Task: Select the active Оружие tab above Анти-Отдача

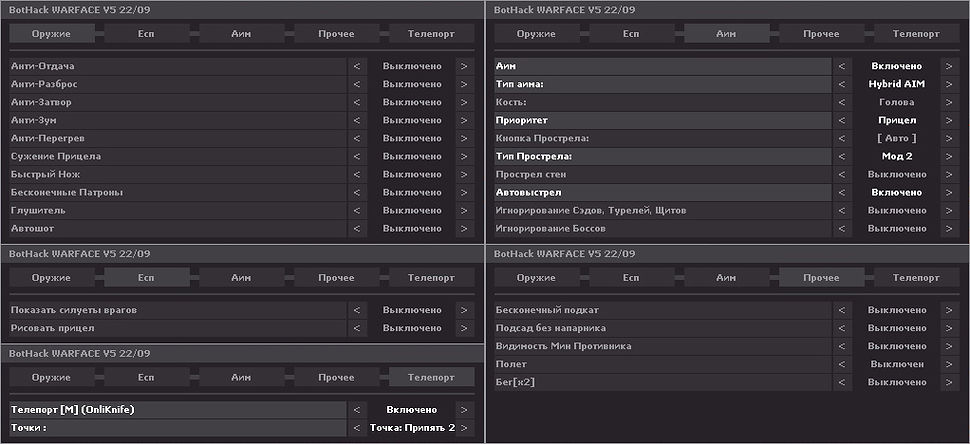Action: (52, 33)
